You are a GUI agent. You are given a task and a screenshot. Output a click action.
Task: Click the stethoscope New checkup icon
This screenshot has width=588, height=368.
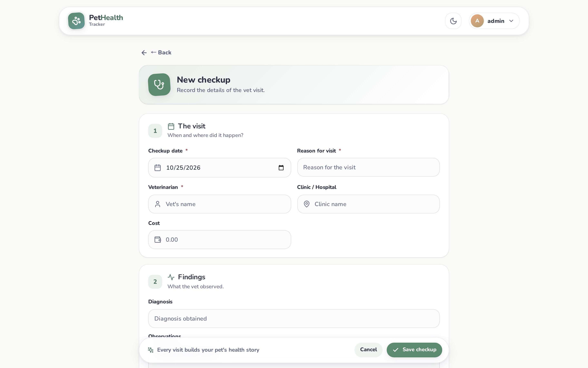point(159,85)
